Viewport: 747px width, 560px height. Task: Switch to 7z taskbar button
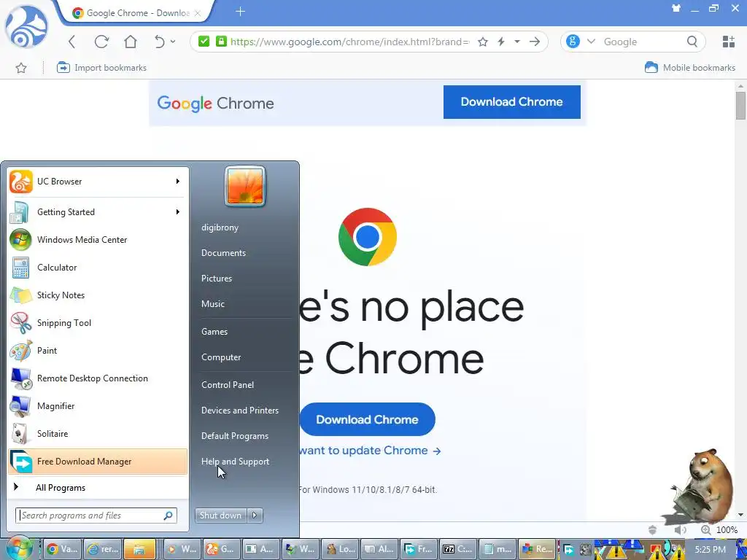pos(457,549)
